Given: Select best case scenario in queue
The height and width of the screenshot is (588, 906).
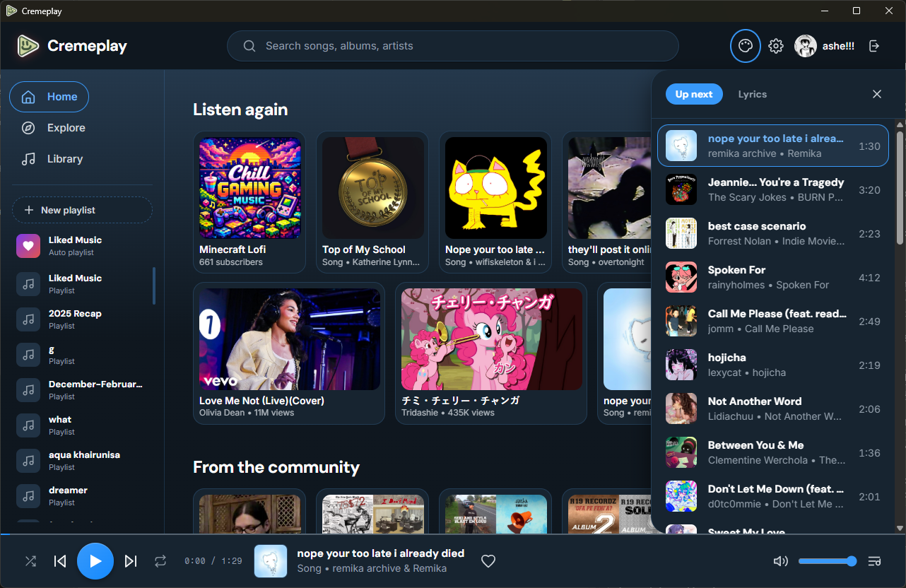Looking at the screenshot, I should pos(772,233).
